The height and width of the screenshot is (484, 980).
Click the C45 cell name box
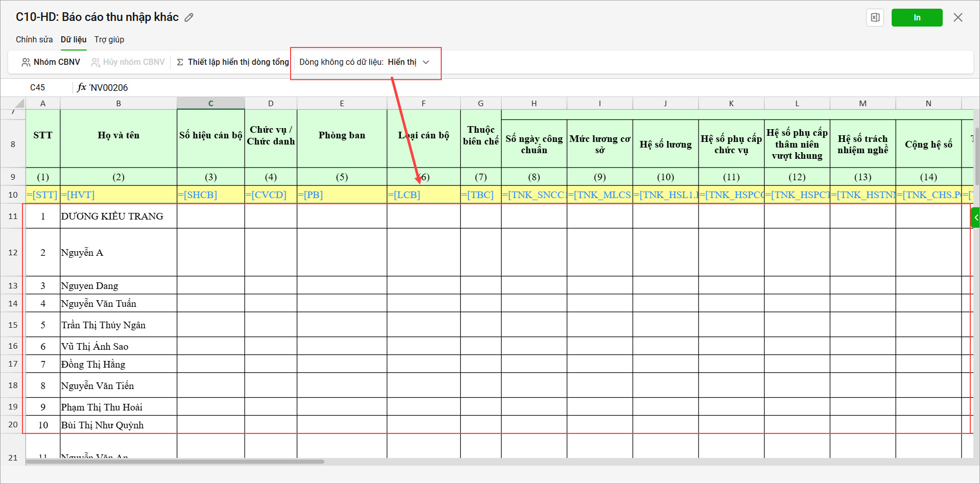[37, 87]
